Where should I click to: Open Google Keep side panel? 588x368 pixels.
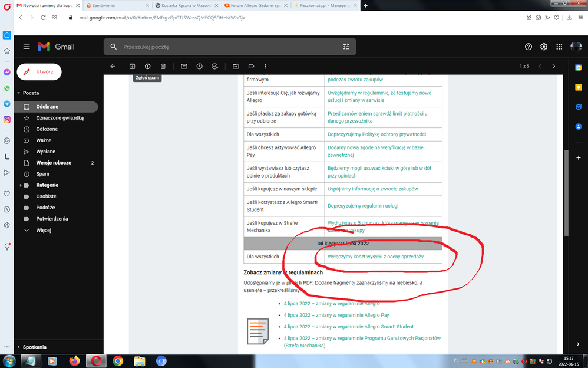(x=578, y=87)
